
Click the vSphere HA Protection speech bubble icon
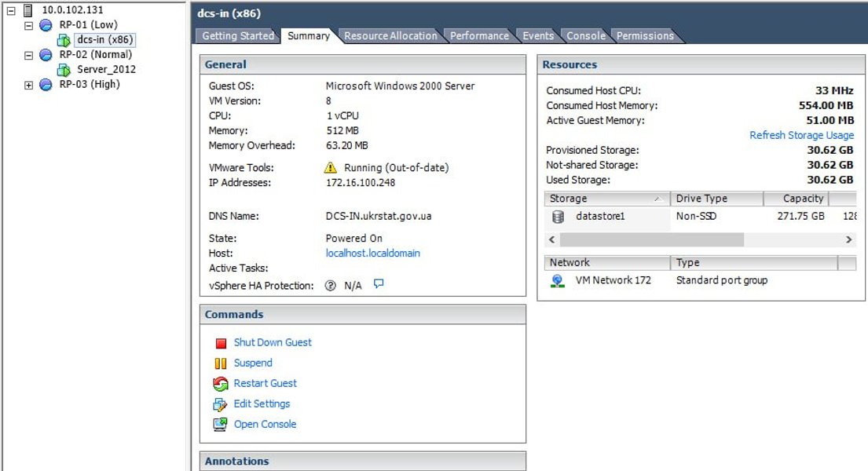tap(379, 284)
